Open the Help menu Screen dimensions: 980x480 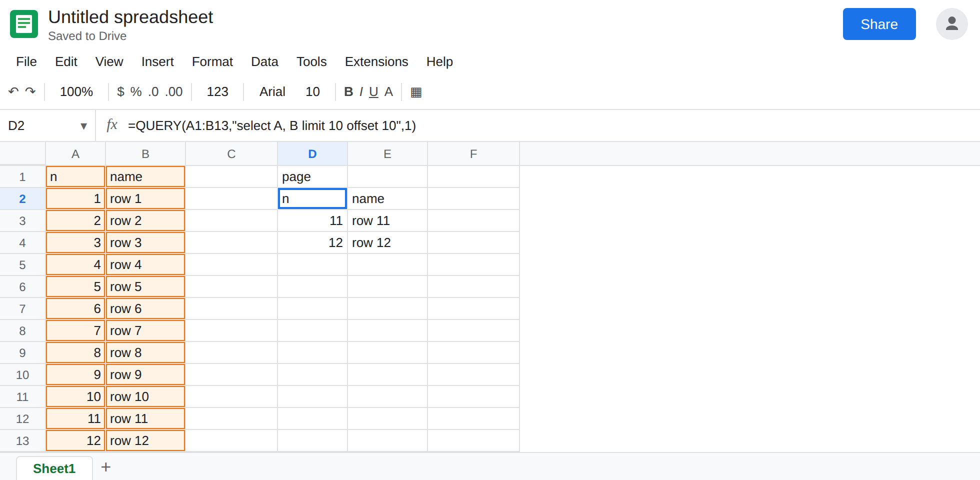[439, 61]
